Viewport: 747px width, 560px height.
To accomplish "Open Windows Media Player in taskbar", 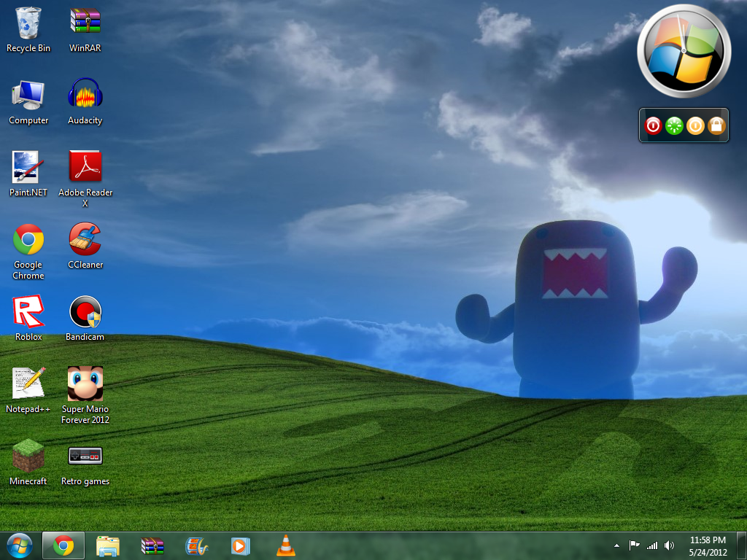I will [241, 545].
